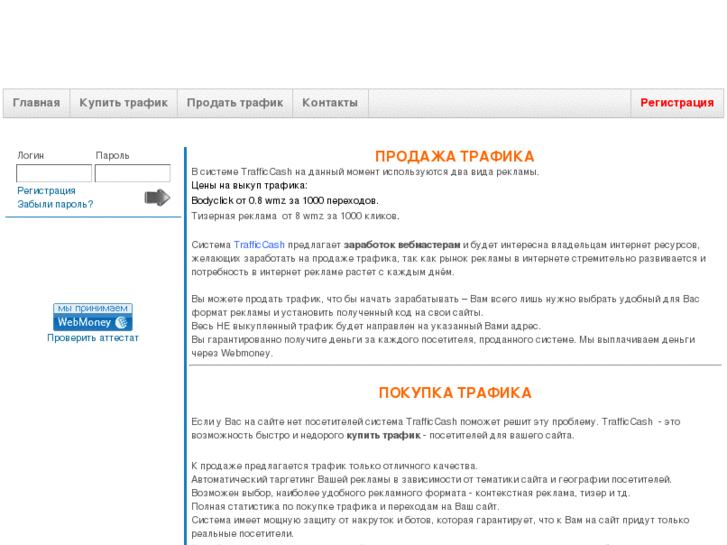Click the ПОКУПКА ТРАФИКА heading
Viewport: 727px width, 545px height.
[455, 393]
